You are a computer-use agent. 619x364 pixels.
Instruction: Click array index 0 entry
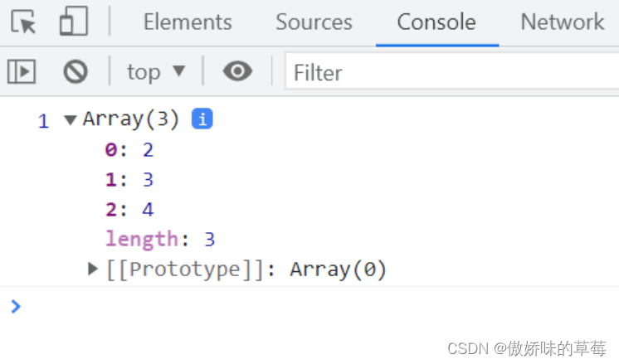point(129,150)
